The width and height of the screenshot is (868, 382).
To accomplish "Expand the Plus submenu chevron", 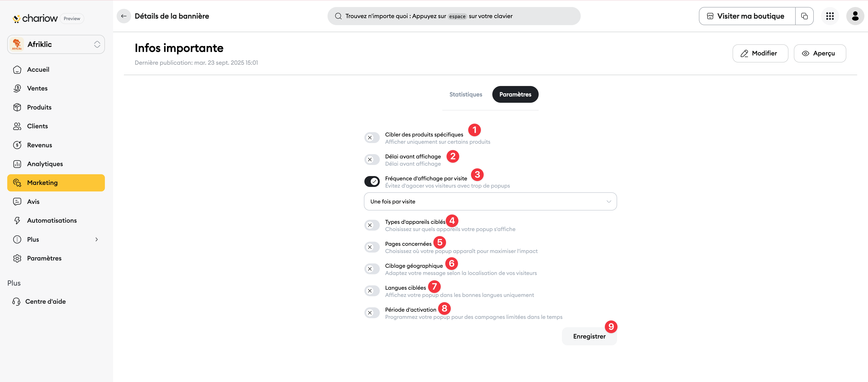I will 96,240.
